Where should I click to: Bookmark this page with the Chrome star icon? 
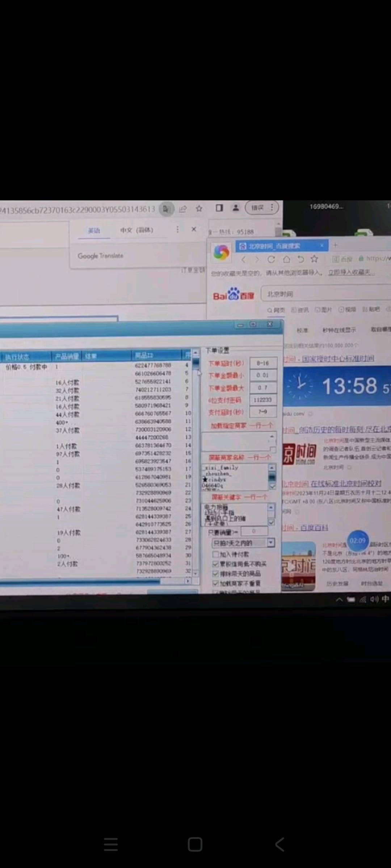(x=199, y=209)
